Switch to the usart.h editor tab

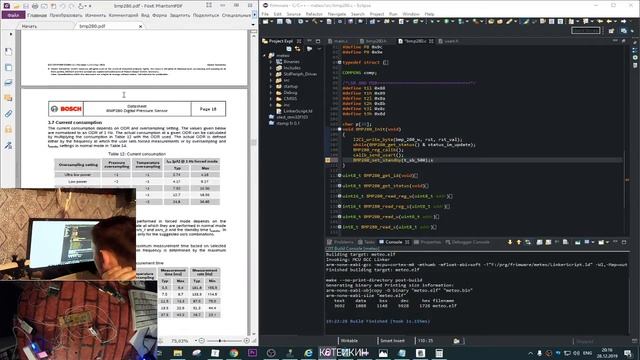pyautogui.click(x=448, y=41)
